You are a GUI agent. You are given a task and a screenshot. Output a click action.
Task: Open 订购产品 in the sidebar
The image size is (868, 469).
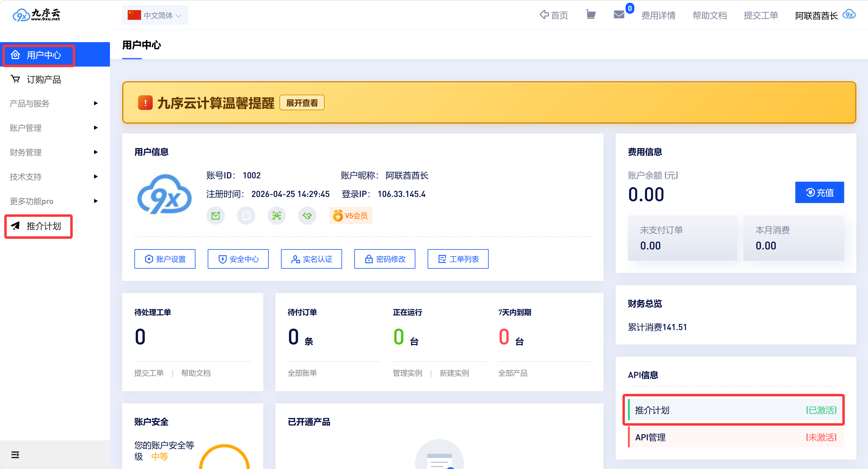[x=55, y=79]
